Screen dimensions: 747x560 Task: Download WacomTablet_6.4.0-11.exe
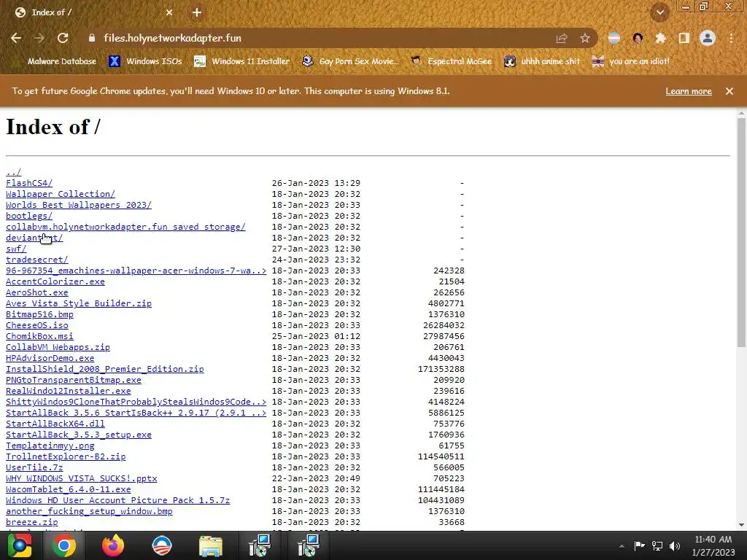68,489
